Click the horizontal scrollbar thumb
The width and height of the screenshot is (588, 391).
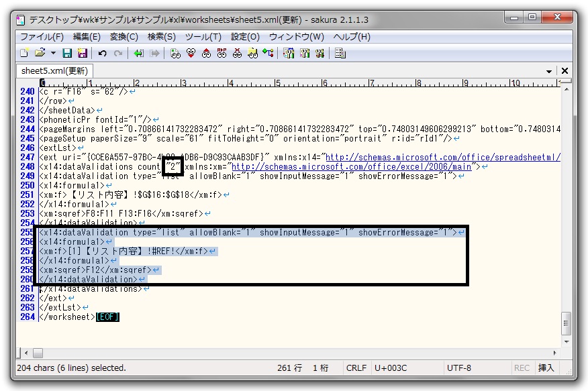click(x=38, y=353)
